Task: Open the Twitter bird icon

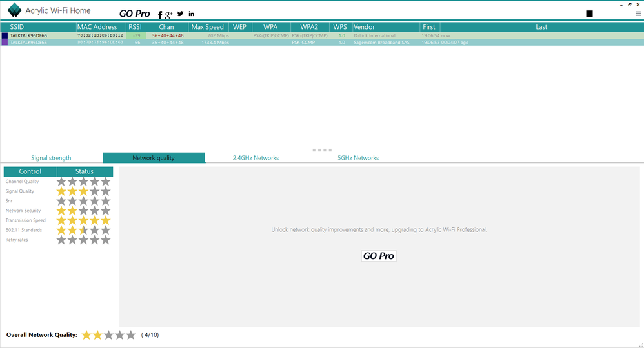Action: pos(180,14)
